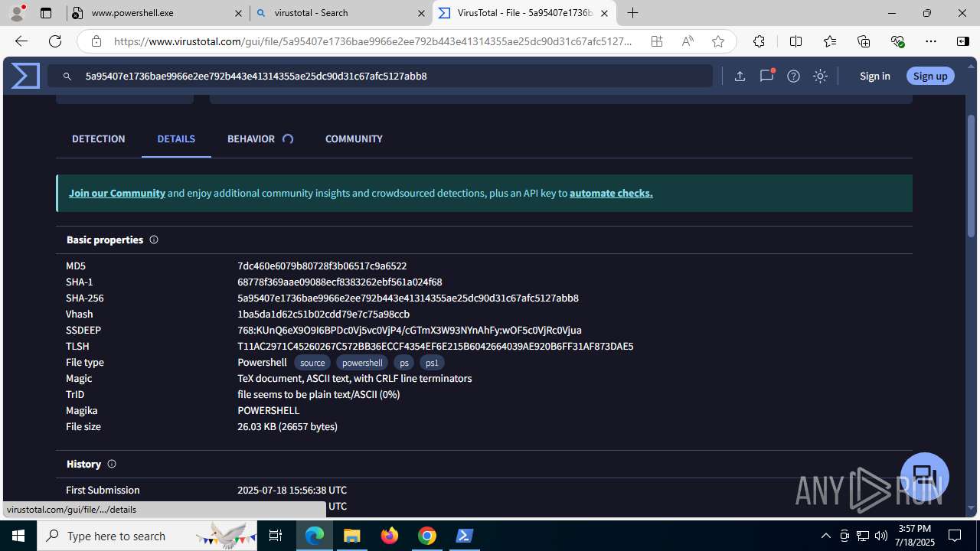
Task: Open the floating chat widget button
Action: tap(925, 476)
